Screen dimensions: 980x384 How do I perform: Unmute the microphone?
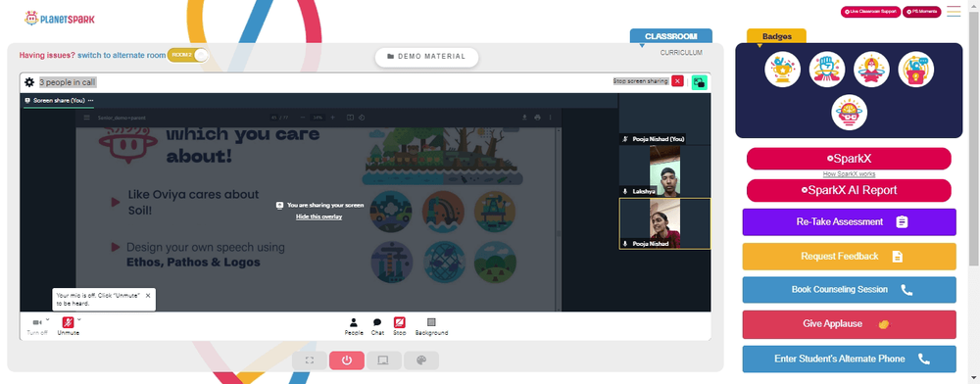[x=69, y=326]
